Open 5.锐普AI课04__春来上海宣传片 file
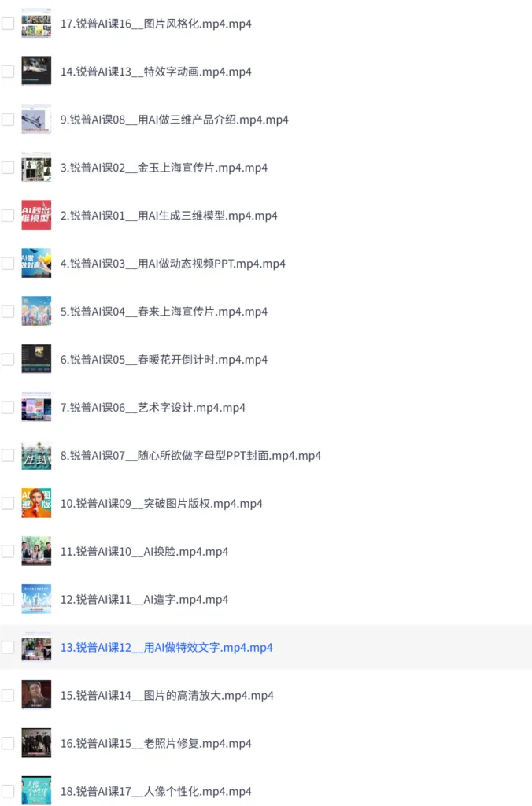The width and height of the screenshot is (532, 806). click(164, 312)
